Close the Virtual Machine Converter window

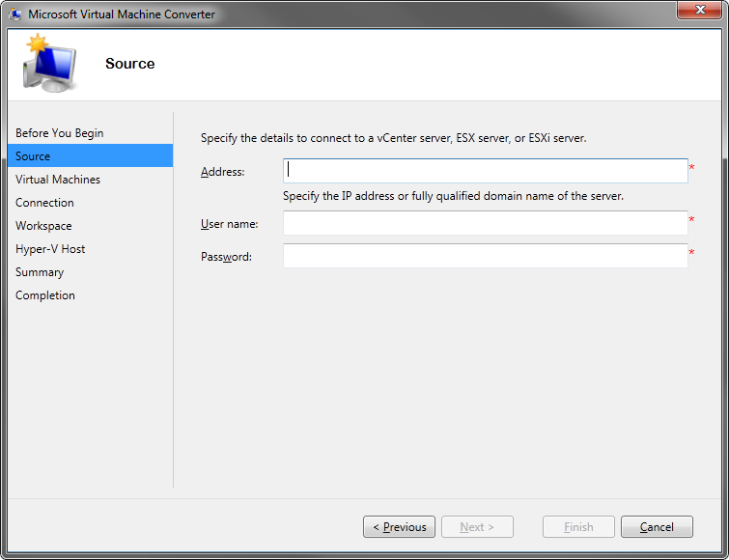point(699,10)
